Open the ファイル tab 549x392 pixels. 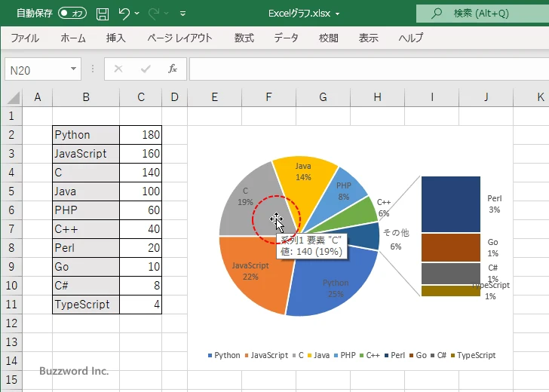click(x=25, y=38)
